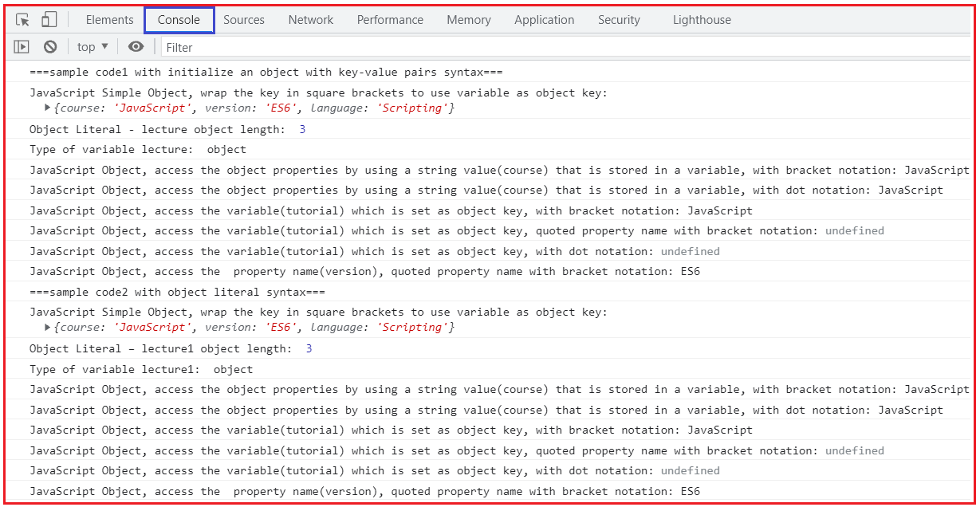Click the lecture object length value 3

click(302, 129)
